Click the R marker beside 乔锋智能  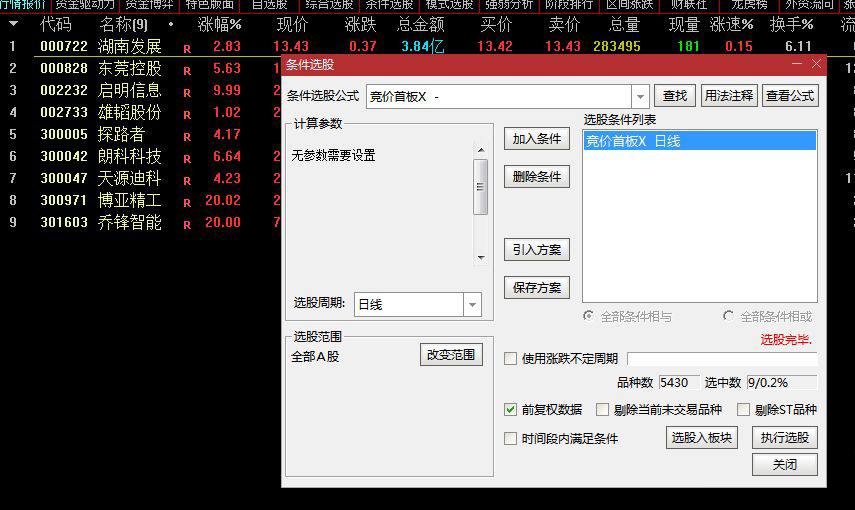point(187,225)
